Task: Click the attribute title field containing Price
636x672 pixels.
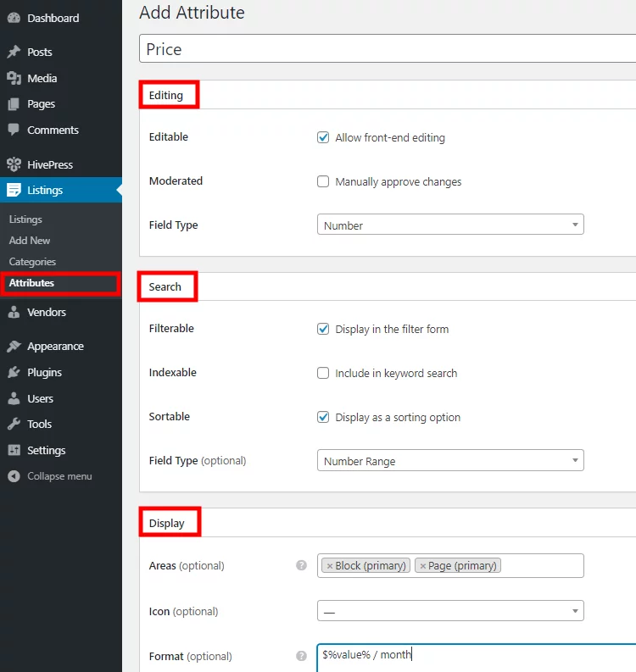Action: [x=388, y=49]
